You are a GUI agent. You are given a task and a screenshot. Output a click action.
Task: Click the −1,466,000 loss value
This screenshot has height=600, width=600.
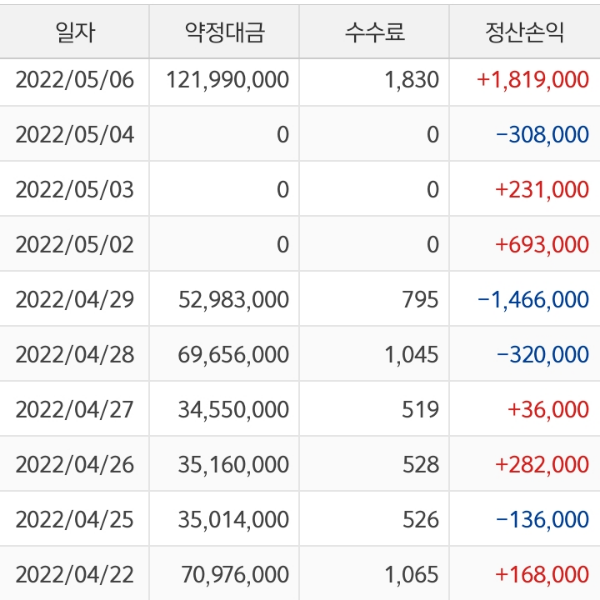532,299
